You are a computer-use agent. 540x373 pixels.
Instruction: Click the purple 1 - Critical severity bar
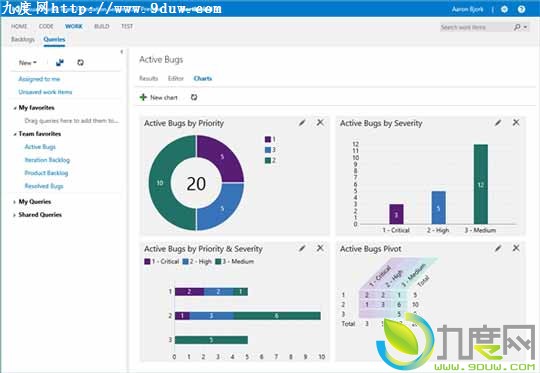tap(396, 214)
